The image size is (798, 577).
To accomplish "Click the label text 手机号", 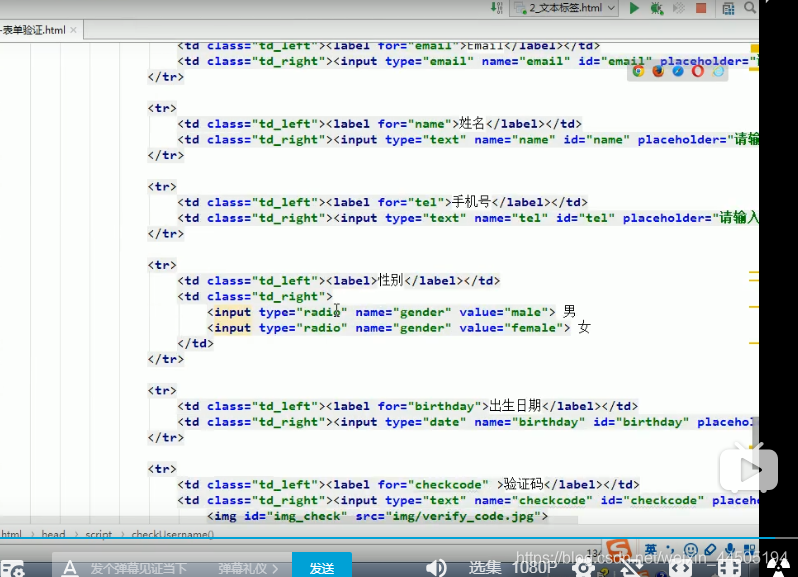I will pos(471,201).
